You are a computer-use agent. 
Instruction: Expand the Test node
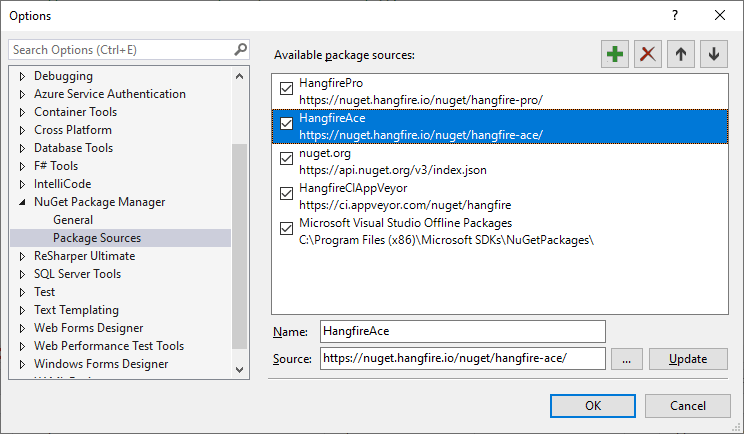pyautogui.click(x=22, y=292)
